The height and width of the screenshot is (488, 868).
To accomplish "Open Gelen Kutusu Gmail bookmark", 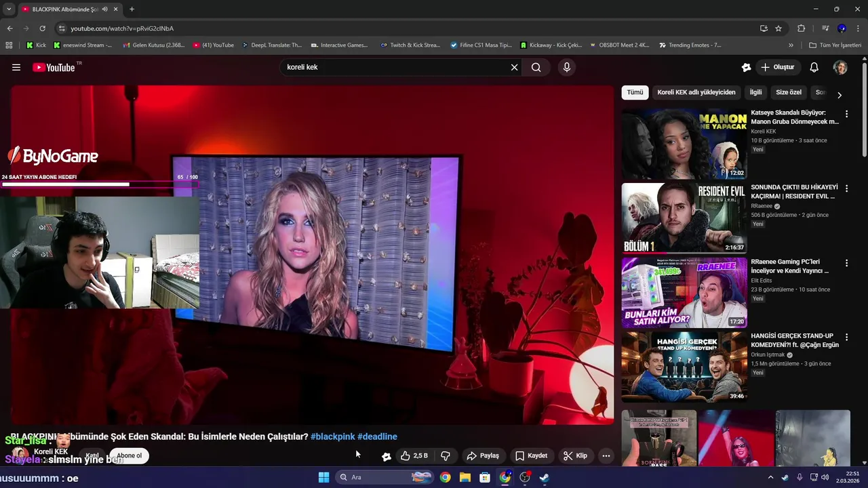I will pos(154,45).
